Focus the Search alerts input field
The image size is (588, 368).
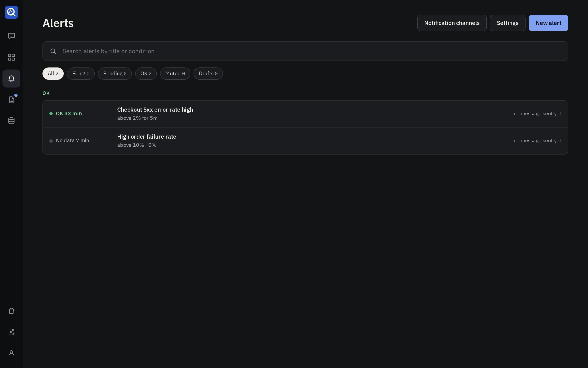pos(305,51)
